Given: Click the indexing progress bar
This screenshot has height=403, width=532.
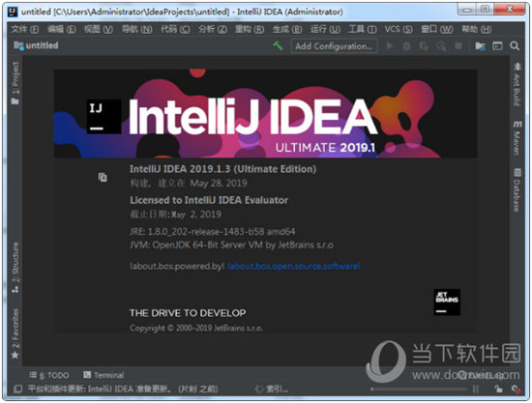Looking at the screenshot, I should [x=419, y=389].
